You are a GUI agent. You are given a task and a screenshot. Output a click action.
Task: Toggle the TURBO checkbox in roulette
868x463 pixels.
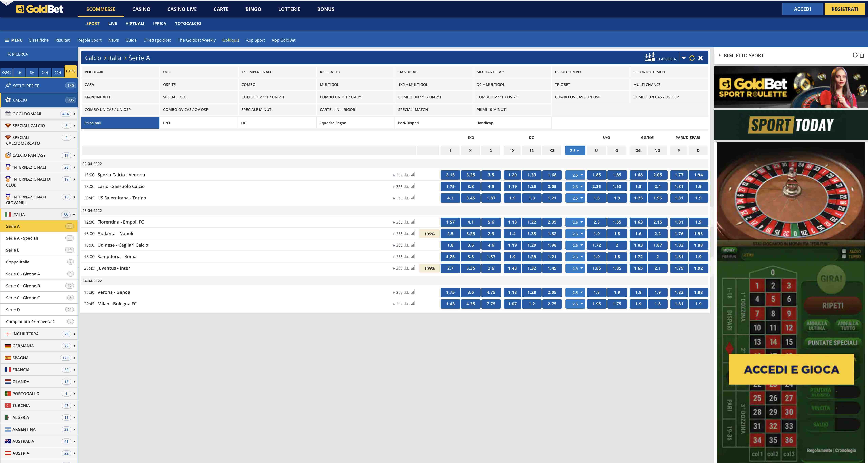point(844,257)
